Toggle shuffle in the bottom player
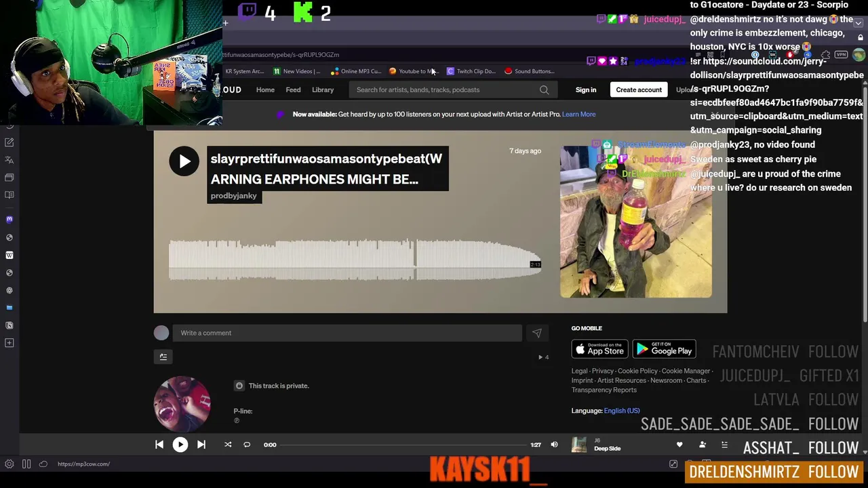Viewport: 868px width, 488px height. click(x=228, y=445)
